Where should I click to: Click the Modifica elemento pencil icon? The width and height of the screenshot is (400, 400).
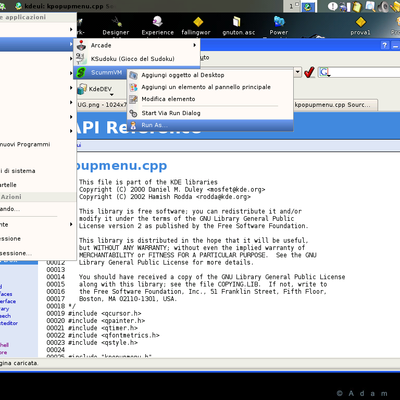coord(133,99)
